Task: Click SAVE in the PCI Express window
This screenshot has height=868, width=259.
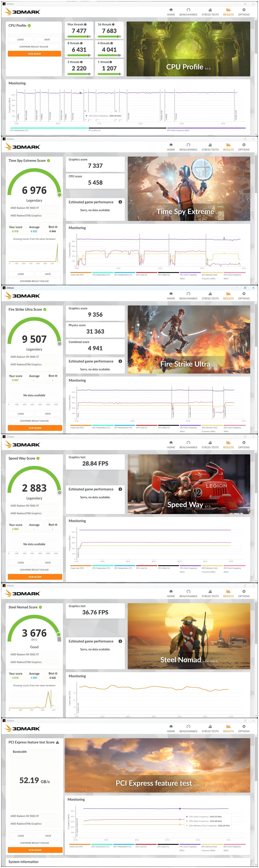Action: click(x=48, y=836)
